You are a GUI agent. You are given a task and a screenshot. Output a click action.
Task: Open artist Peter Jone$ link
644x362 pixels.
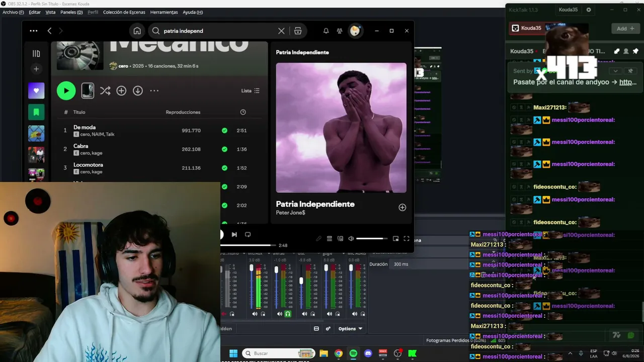[290, 213]
